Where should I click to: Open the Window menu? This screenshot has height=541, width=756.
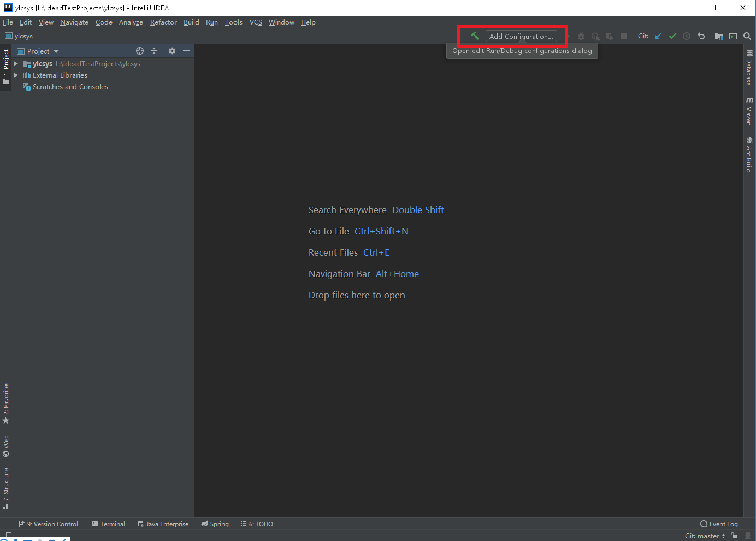pos(281,22)
